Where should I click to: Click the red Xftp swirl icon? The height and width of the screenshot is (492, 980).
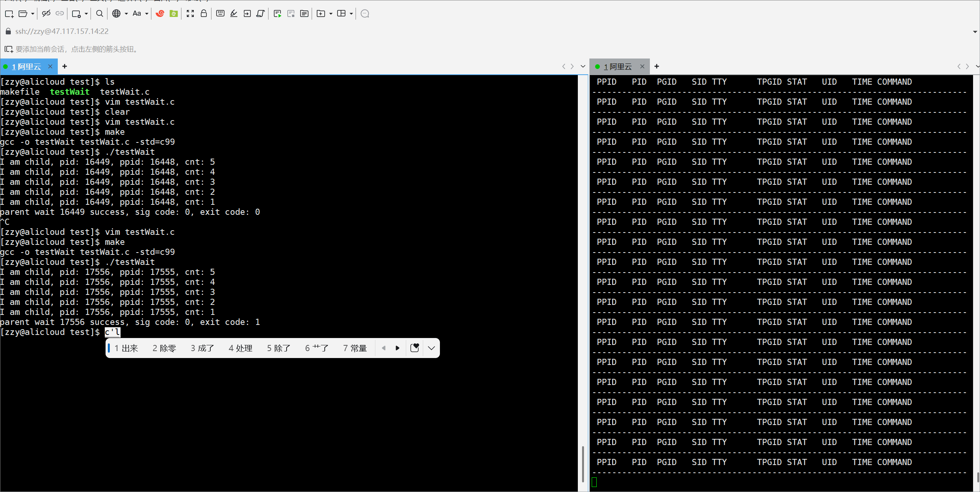160,14
